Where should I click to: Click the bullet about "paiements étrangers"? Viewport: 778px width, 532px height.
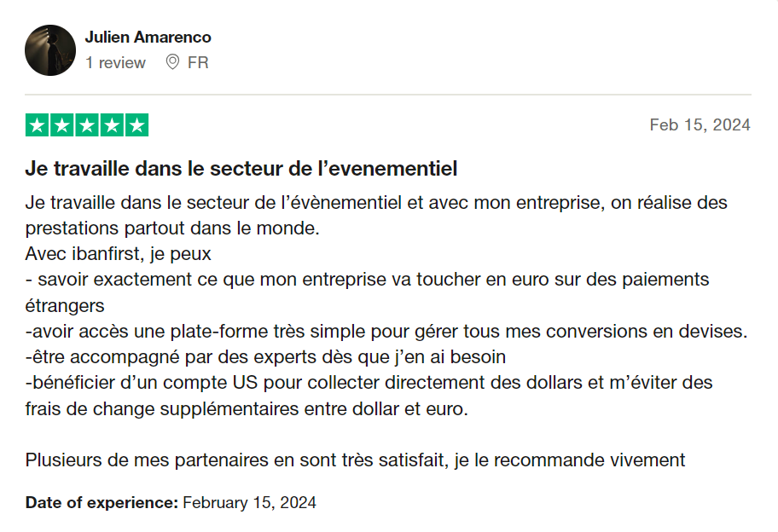[367, 280]
